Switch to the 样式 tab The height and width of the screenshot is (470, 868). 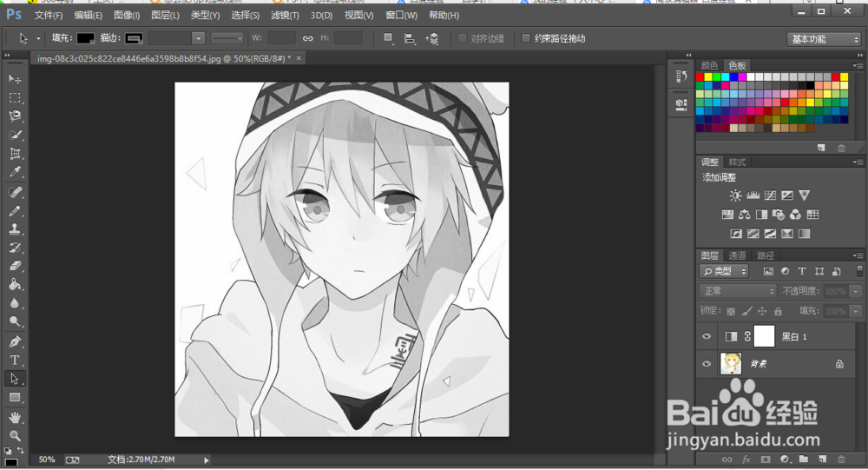click(737, 162)
